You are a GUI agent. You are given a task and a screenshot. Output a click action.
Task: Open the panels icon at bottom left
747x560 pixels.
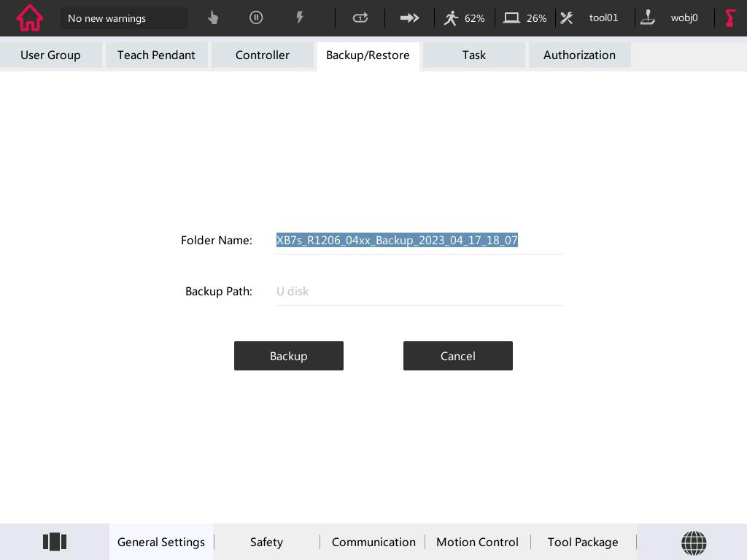55,542
